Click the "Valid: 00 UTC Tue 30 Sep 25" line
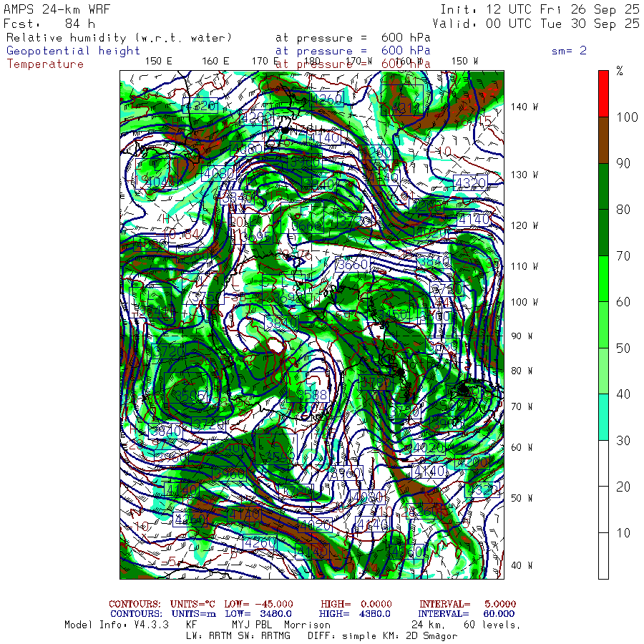 (536, 23)
